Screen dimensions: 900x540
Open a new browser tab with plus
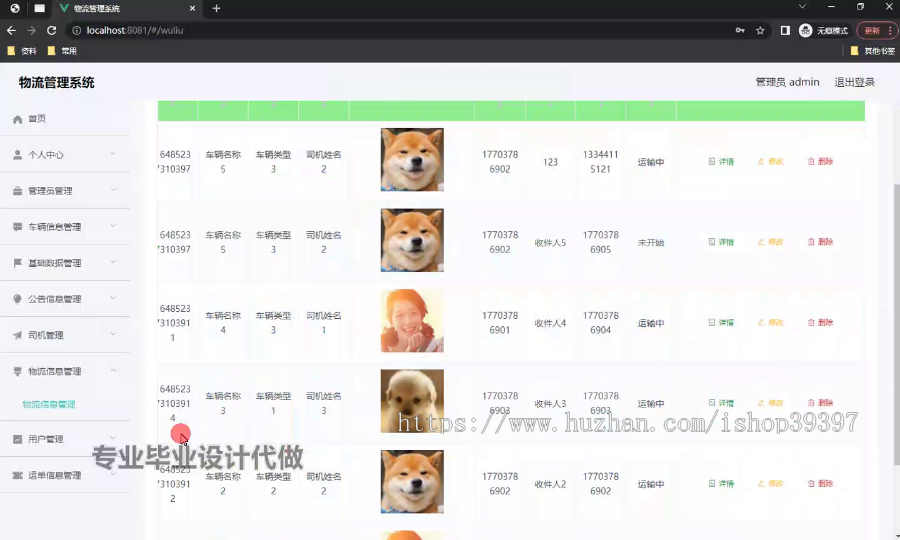pos(216,9)
